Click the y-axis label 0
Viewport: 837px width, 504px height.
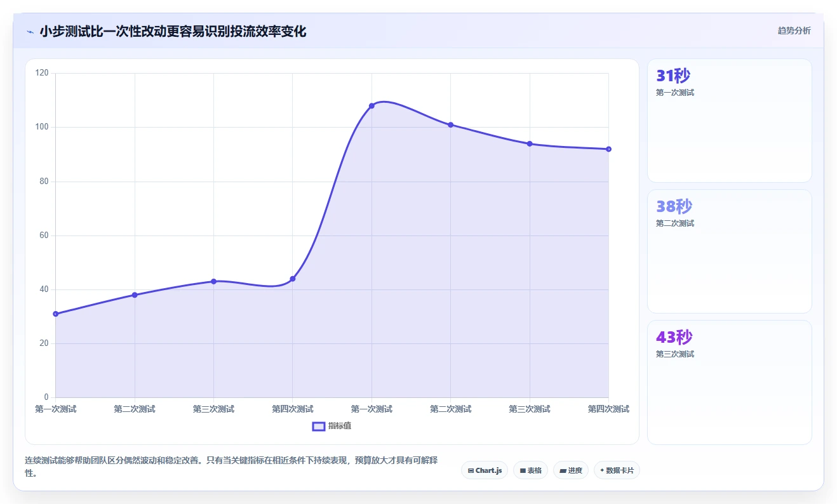(46, 397)
